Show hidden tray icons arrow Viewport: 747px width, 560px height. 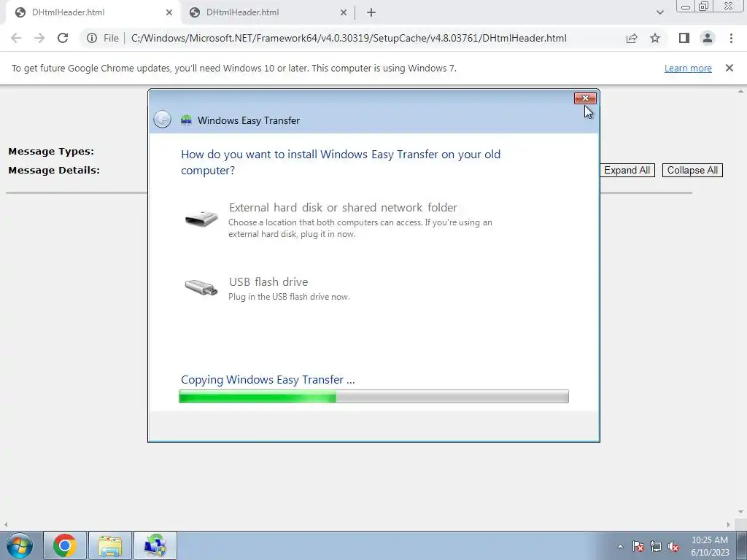click(x=620, y=546)
